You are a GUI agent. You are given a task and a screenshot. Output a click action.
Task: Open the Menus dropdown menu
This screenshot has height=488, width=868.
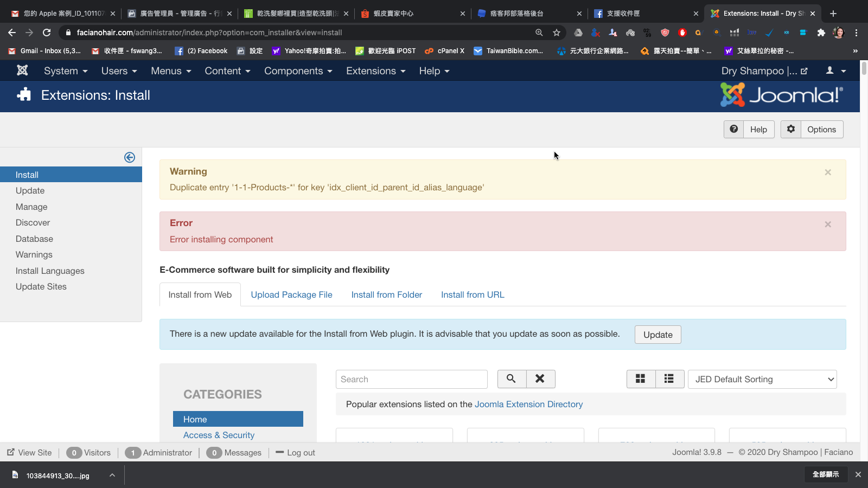pos(171,71)
